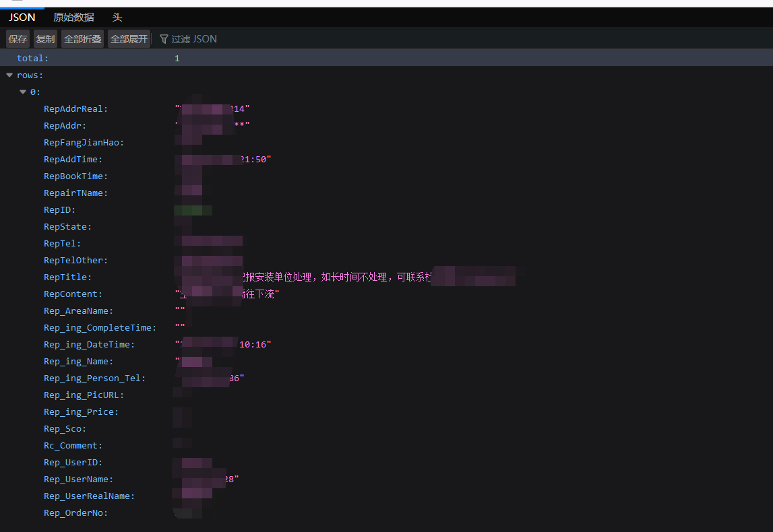Click the RepContent key label
The image size is (773, 532).
tap(73, 294)
